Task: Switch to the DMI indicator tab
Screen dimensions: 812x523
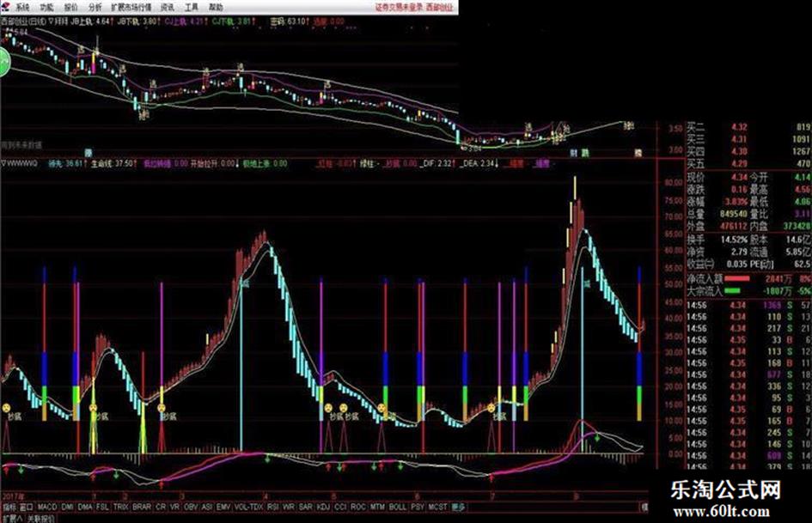Action: point(67,507)
